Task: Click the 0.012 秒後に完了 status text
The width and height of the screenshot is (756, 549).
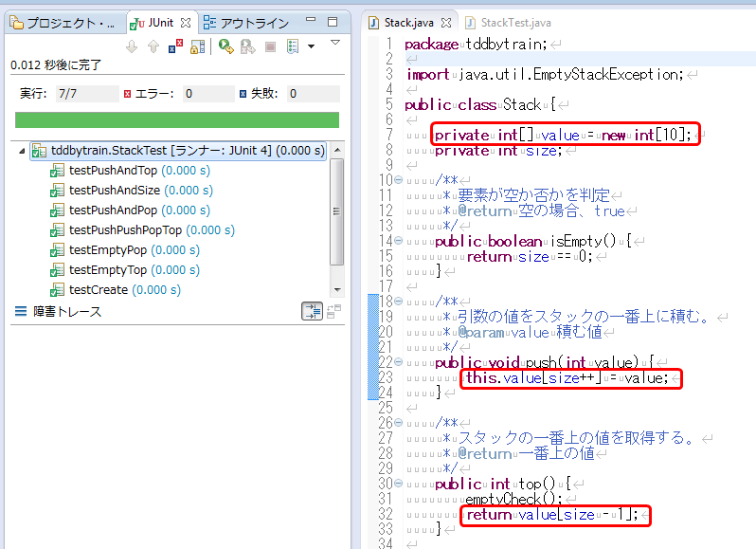Action: tap(56, 64)
